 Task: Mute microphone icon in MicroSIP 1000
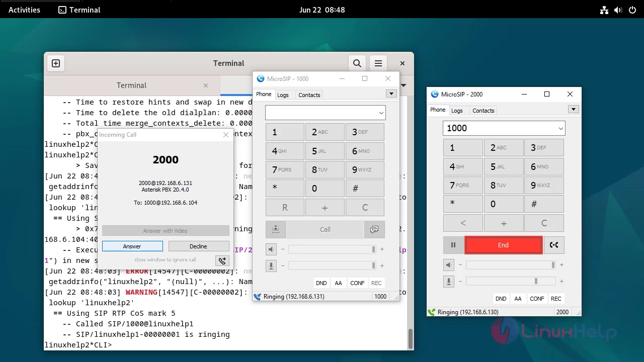pos(271,265)
